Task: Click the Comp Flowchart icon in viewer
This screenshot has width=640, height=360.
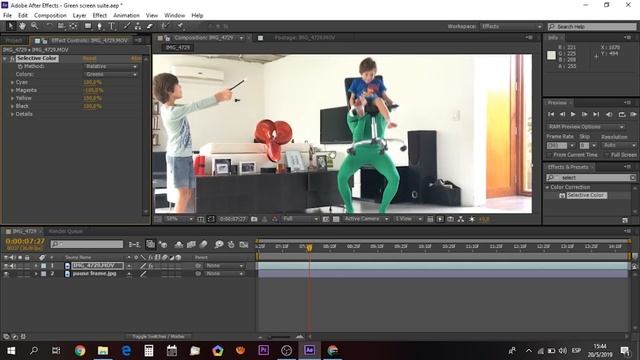Action: click(x=461, y=219)
